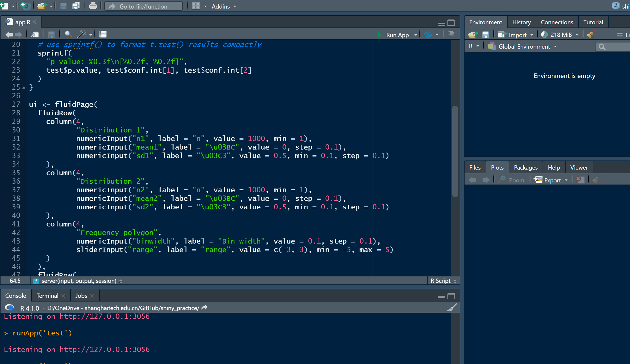Viewport: 630px width, 364px height.
Task: Switch to the Terminal tab
Action: [47, 296]
